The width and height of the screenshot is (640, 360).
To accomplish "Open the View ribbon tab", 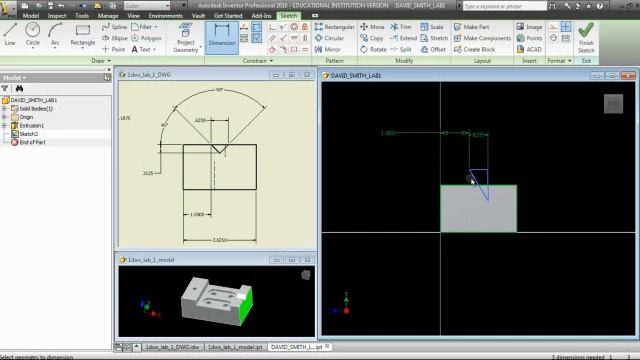I will 133,16.
